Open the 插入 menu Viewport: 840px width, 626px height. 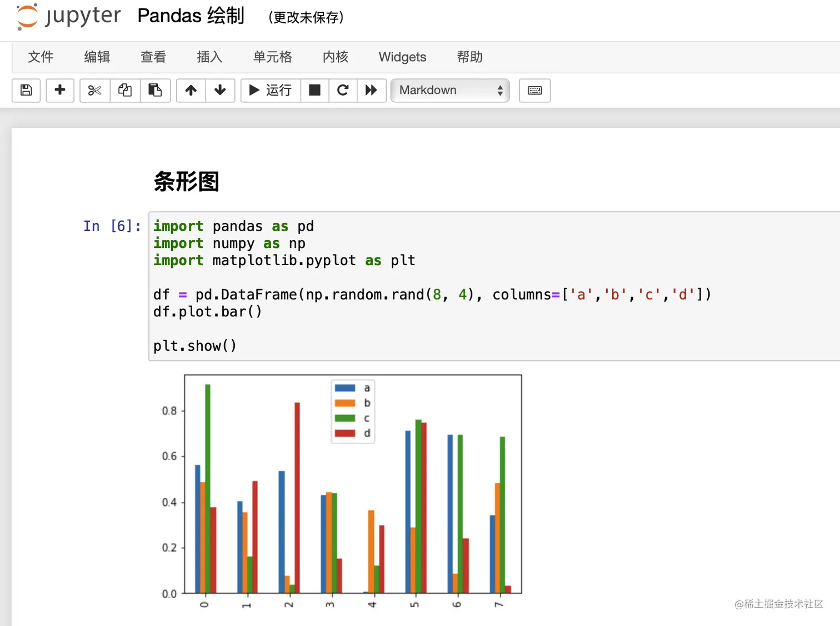click(209, 57)
